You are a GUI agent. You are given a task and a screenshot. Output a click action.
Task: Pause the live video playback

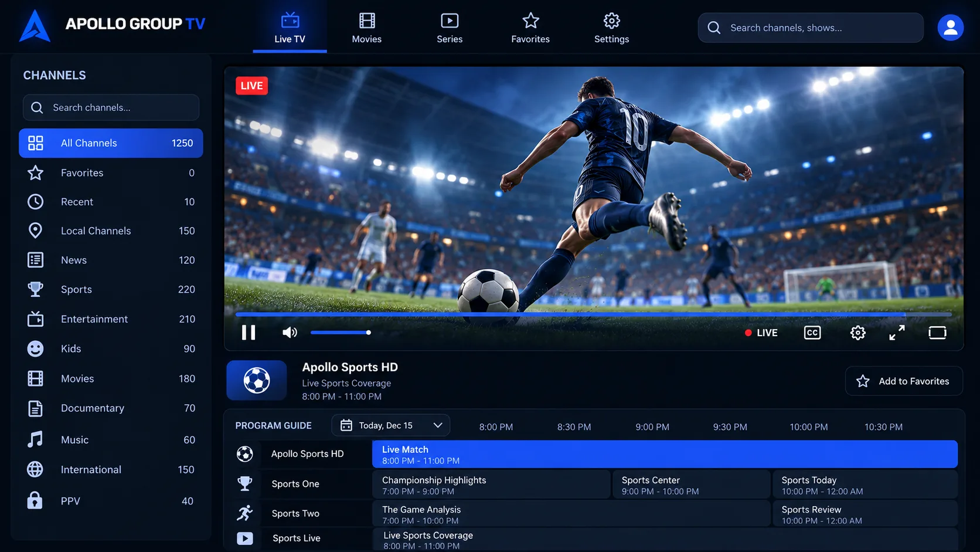(249, 333)
